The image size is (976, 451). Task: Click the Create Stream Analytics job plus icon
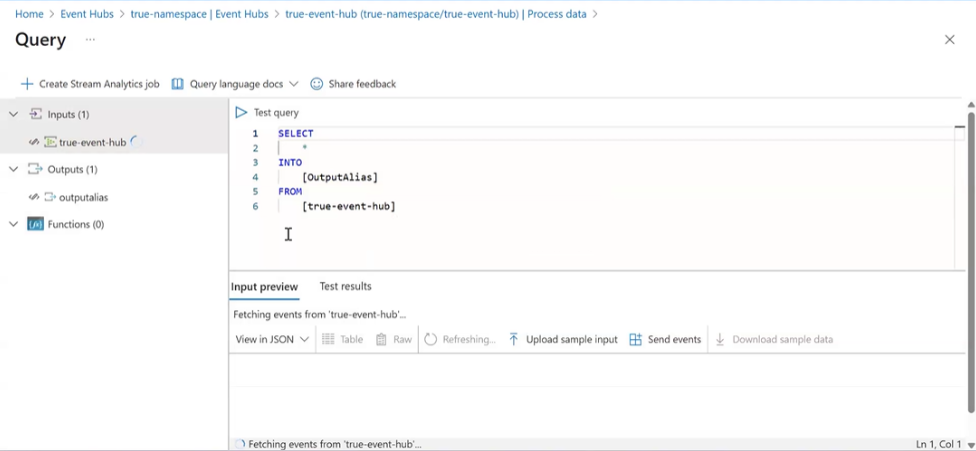[x=27, y=84]
